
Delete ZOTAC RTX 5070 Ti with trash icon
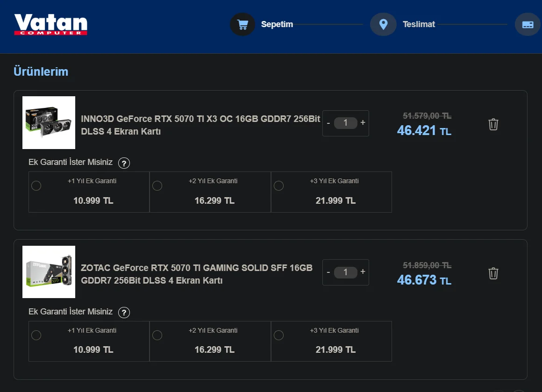click(x=493, y=273)
